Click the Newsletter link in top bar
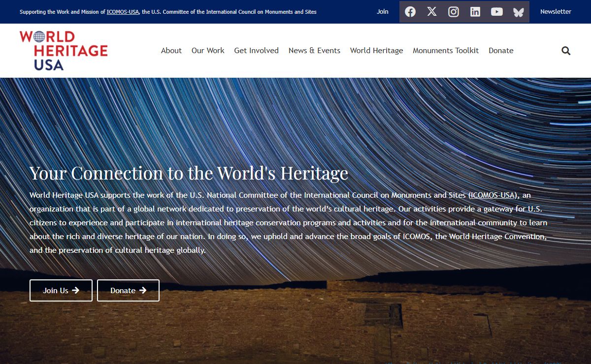This screenshot has width=591, height=364. [x=556, y=11]
